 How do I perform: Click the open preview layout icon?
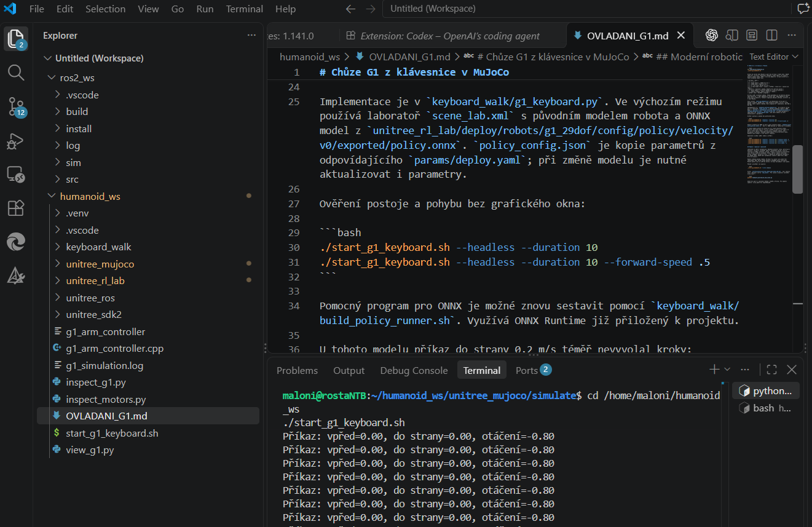[752, 35]
